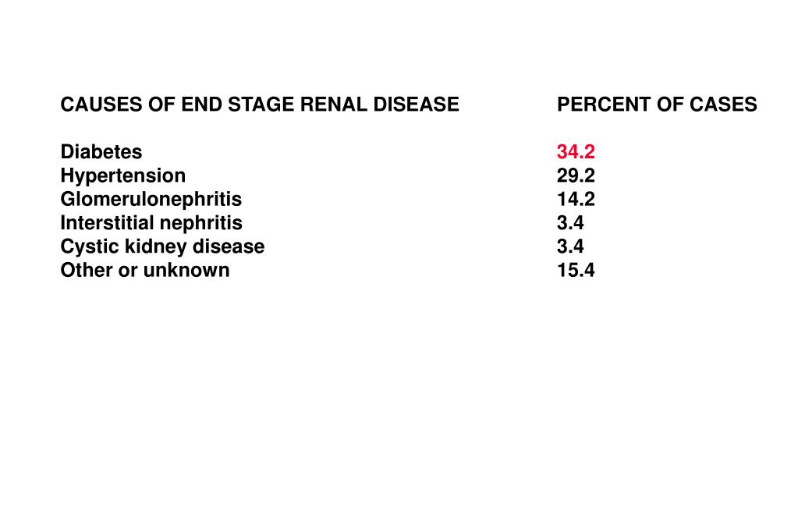798x532 pixels.
Task: Select the Glomerulonephritis text
Action: point(151,199)
